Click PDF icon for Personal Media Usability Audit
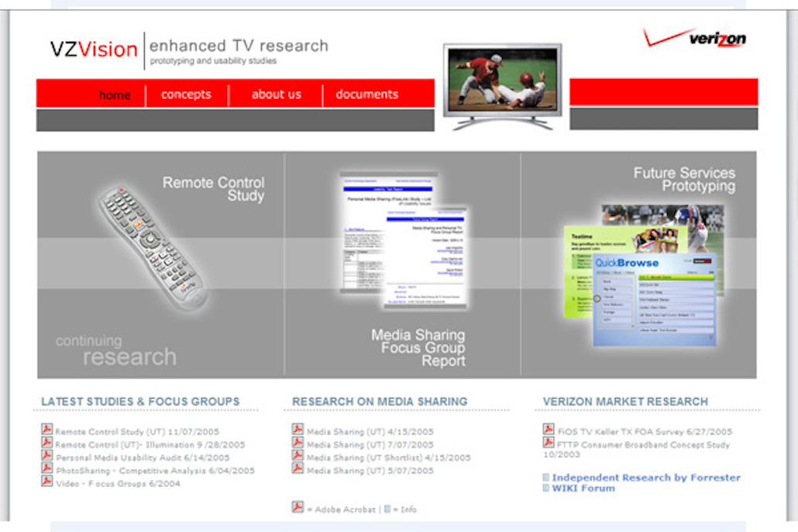 coord(46,456)
